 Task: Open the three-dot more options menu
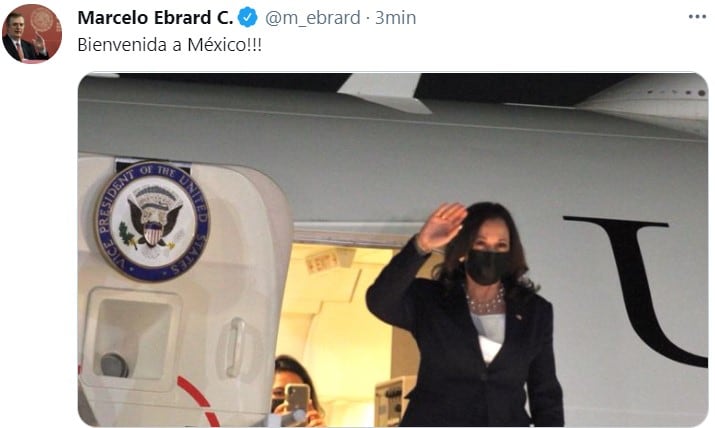click(x=697, y=17)
